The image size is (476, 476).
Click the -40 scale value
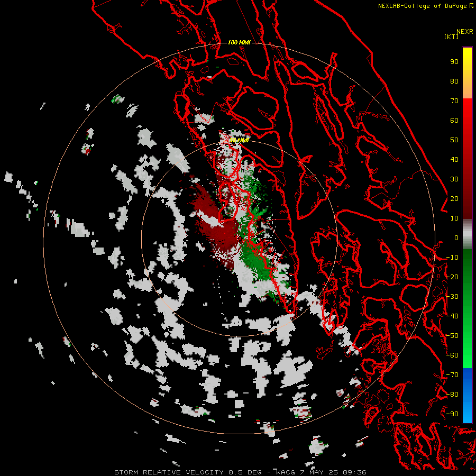point(452,316)
